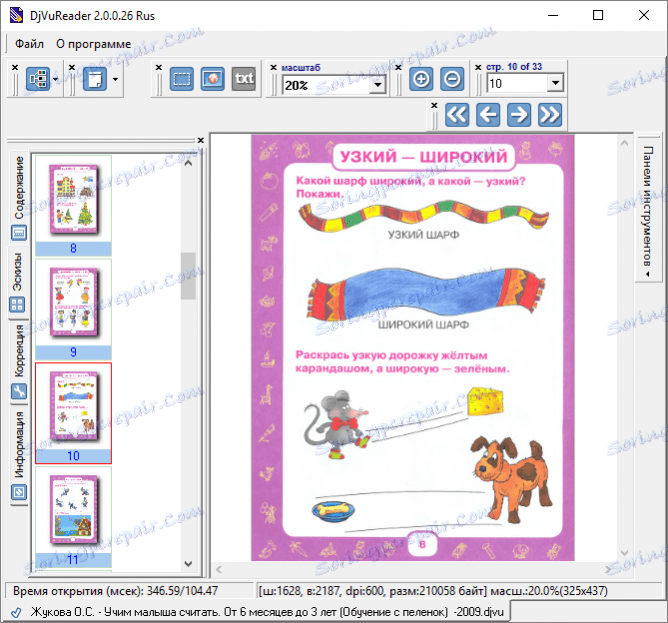Image resolution: width=668 pixels, height=623 pixels.
Task: Click the Эскизы thumbnails grid icon
Action: (x=17, y=305)
